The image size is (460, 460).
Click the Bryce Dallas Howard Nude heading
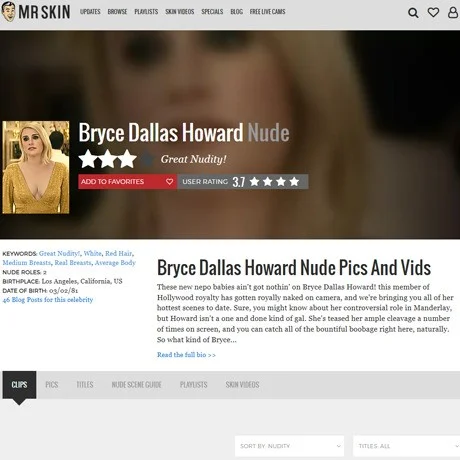184,133
